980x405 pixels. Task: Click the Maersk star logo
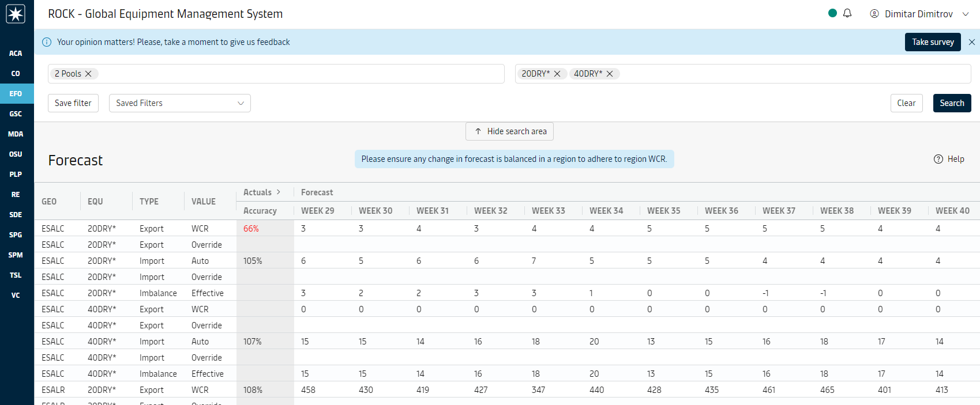16,14
